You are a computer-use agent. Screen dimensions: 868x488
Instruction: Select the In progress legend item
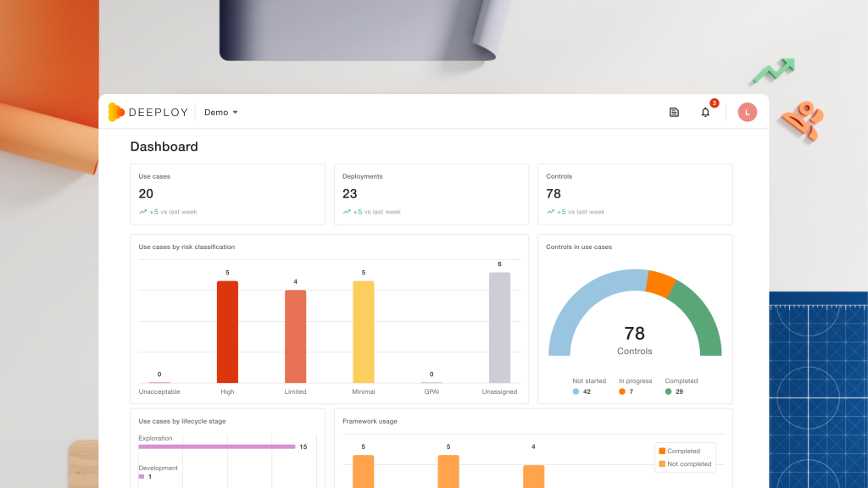pyautogui.click(x=635, y=386)
